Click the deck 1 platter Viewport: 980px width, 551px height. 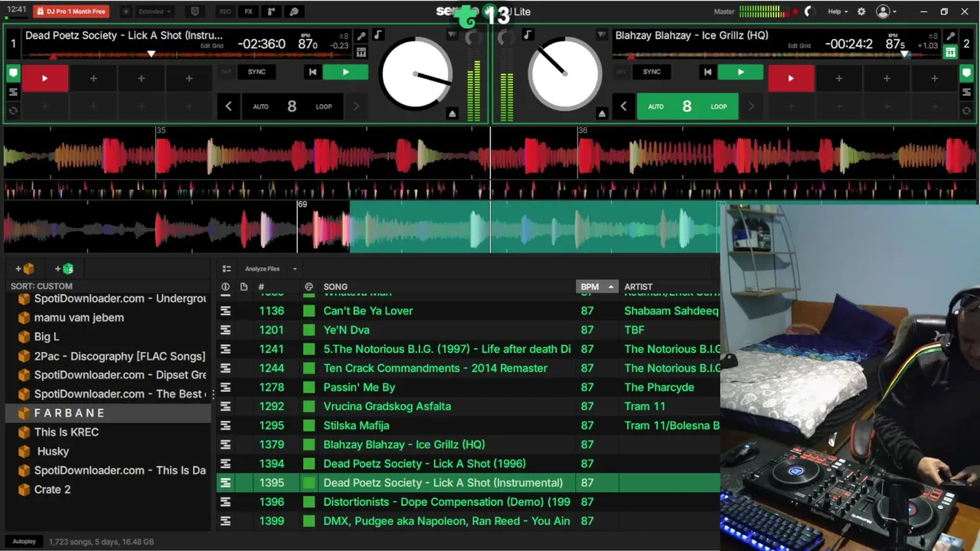(415, 73)
